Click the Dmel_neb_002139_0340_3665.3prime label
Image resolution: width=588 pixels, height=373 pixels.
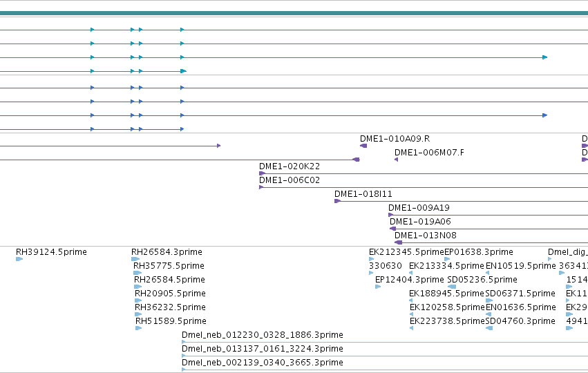[263, 363]
